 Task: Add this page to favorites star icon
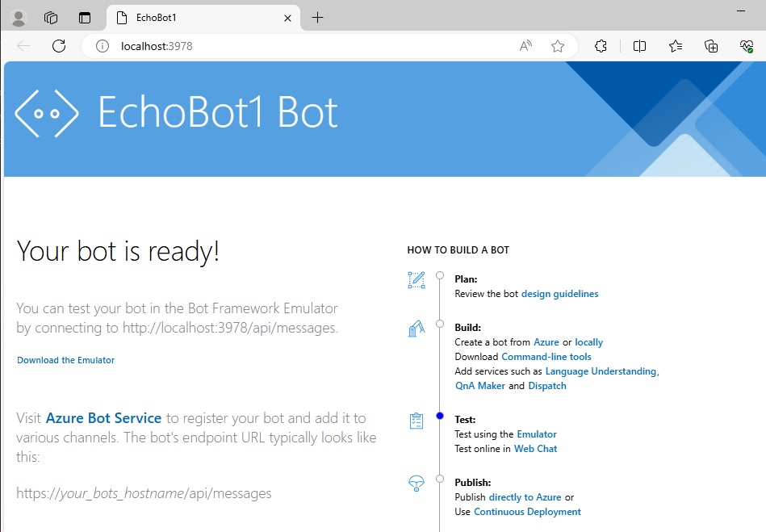558,46
